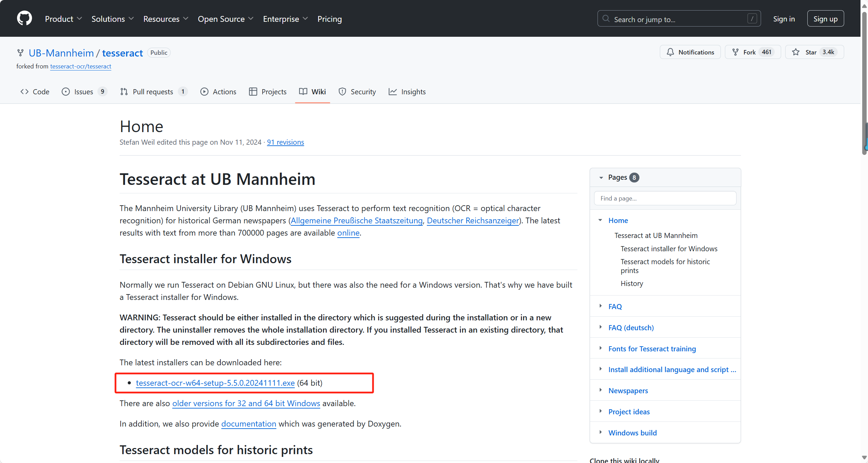Click the GitHub Octocat logo
Viewport: 868px width, 463px height.
coord(24,18)
